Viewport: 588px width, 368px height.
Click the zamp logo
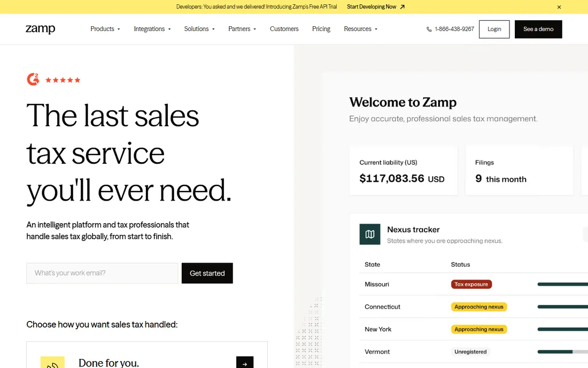point(40,29)
